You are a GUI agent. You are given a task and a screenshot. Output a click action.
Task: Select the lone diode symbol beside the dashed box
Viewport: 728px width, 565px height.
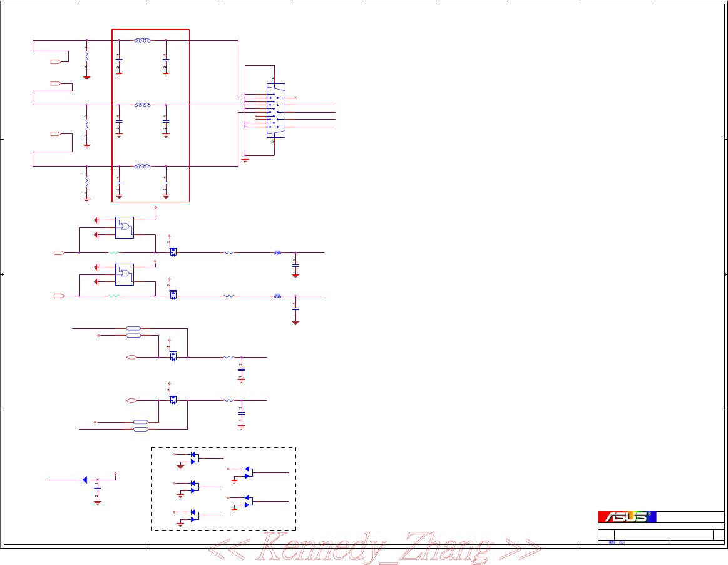click(85, 480)
